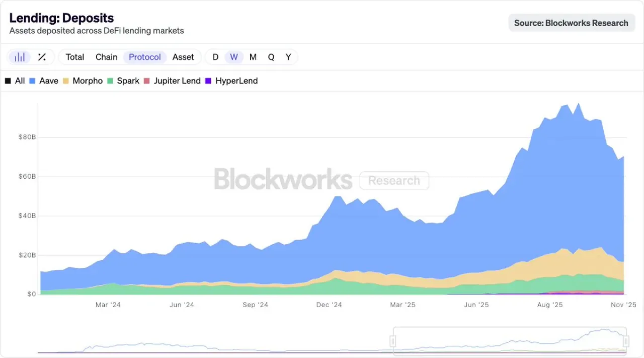
Task: Click the blue Aave color swatch
Action: click(x=32, y=81)
